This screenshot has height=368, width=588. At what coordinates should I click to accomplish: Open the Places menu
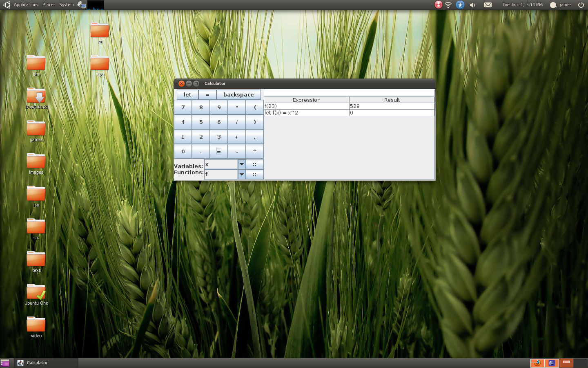pos(49,5)
